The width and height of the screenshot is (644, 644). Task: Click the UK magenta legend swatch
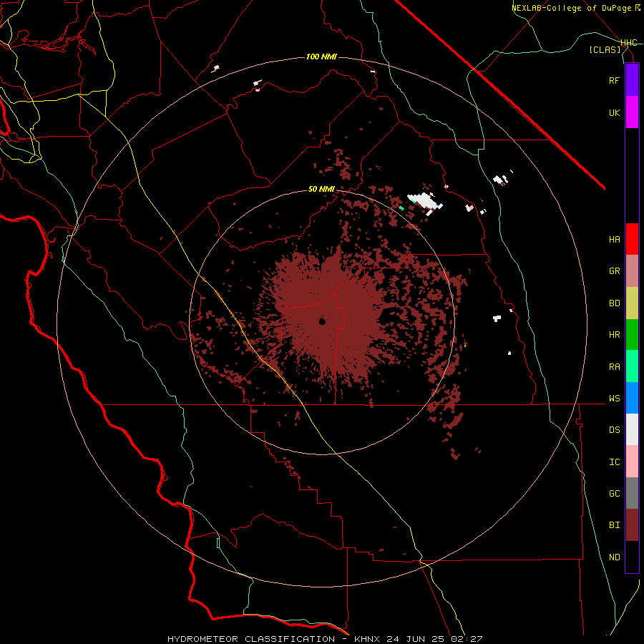tap(632, 112)
